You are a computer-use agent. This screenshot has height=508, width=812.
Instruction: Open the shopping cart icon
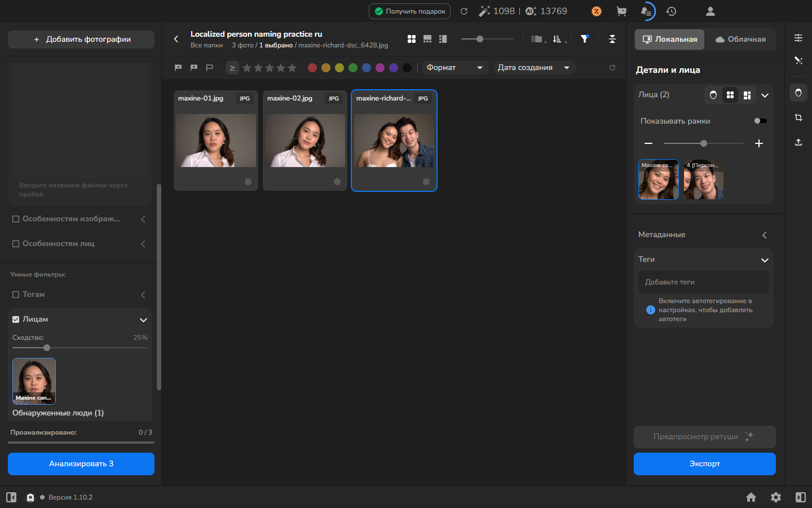pos(621,11)
